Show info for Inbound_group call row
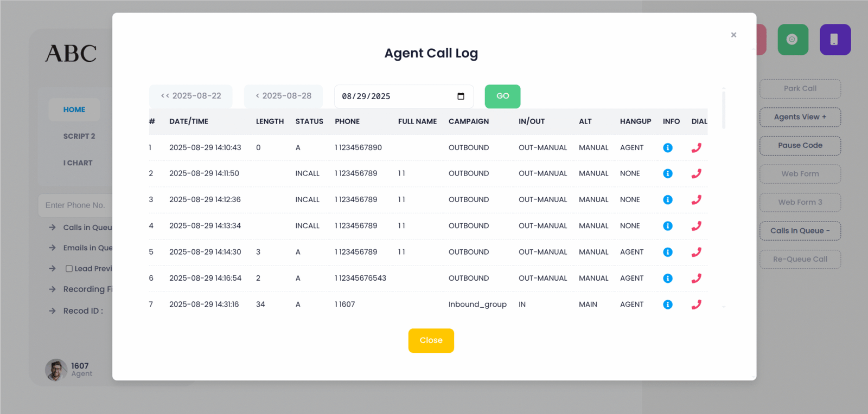Image resolution: width=868 pixels, height=414 pixels. point(667,305)
